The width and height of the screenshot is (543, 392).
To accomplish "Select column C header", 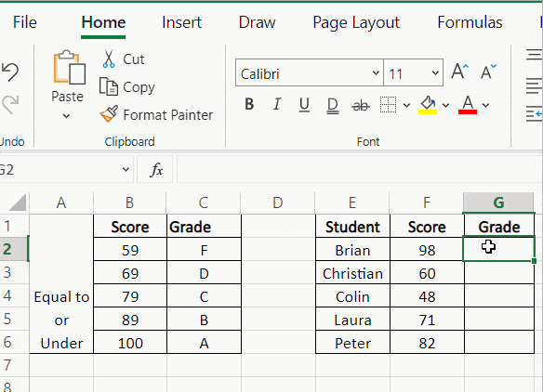I will point(204,203).
